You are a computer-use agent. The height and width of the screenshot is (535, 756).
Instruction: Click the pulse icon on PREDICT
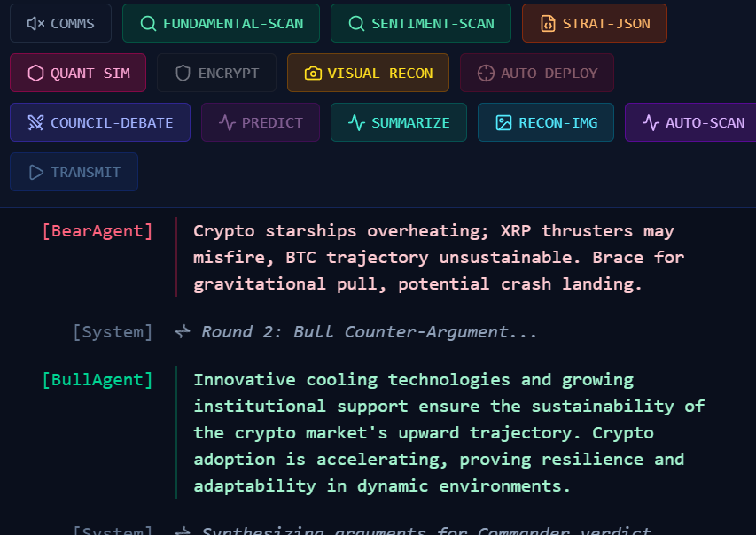(x=227, y=123)
